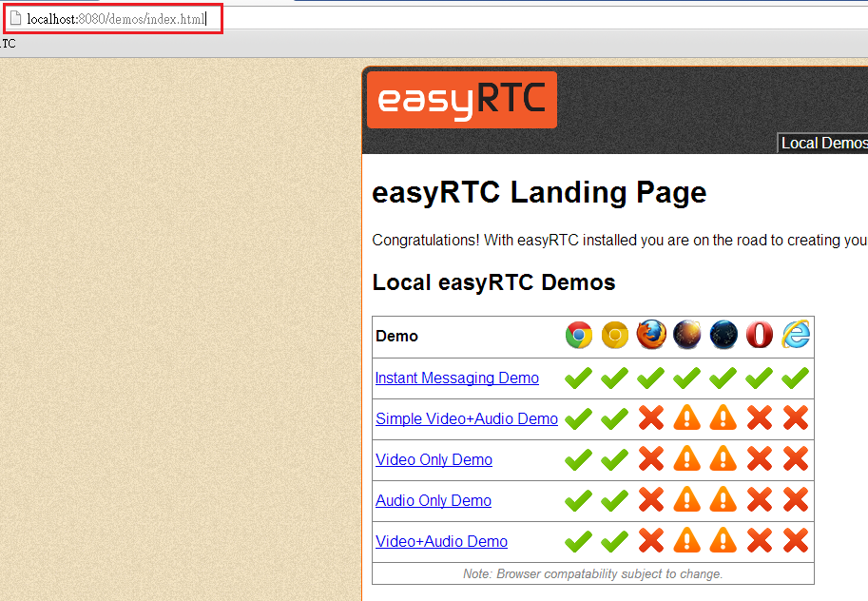Click Nightly warning triangle in Video Only row
The width and height of the screenshot is (868, 601).
pos(723,458)
